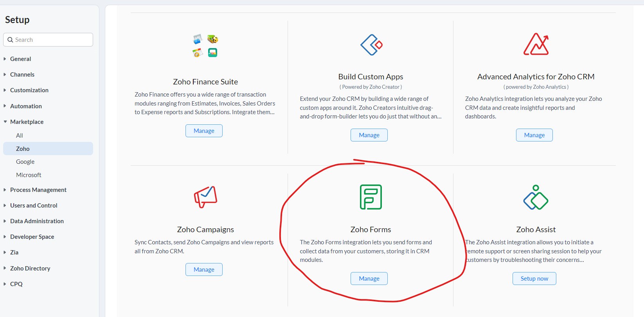Click the Zoho Assist icon
644x317 pixels.
[x=536, y=197]
